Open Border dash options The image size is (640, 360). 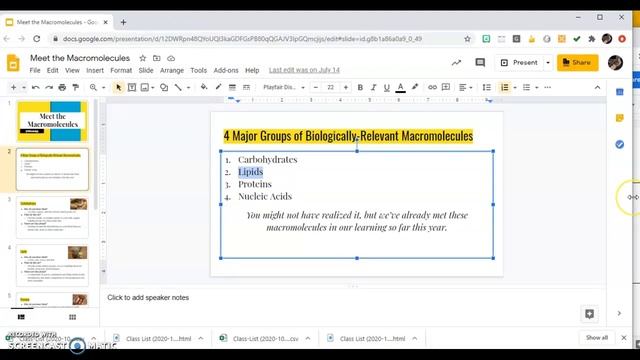point(246,87)
